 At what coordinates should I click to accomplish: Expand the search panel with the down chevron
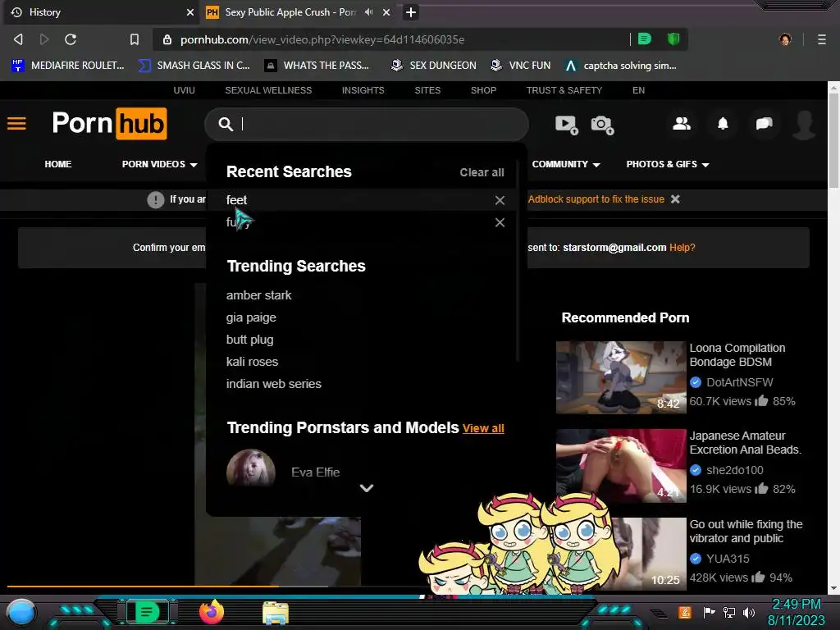(x=367, y=488)
